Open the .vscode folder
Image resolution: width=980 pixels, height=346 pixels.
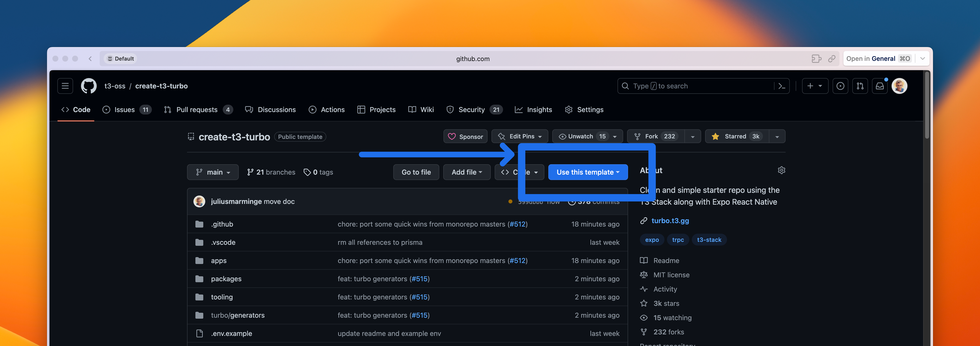click(x=223, y=243)
